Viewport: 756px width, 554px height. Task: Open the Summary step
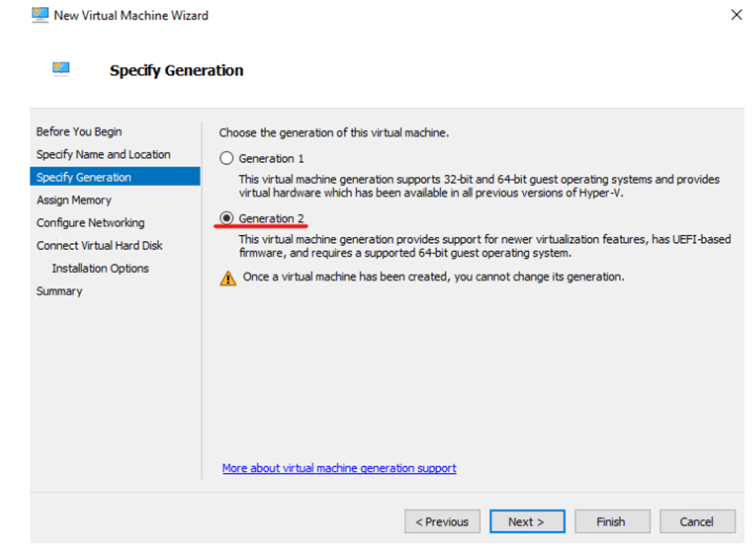(x=59, y=291)
